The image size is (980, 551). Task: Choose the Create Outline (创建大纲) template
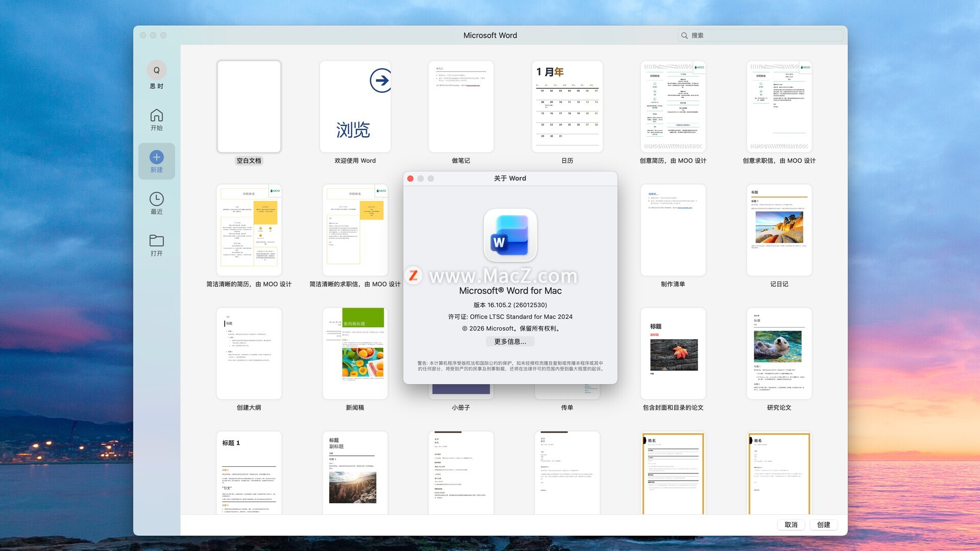point(249,353)
